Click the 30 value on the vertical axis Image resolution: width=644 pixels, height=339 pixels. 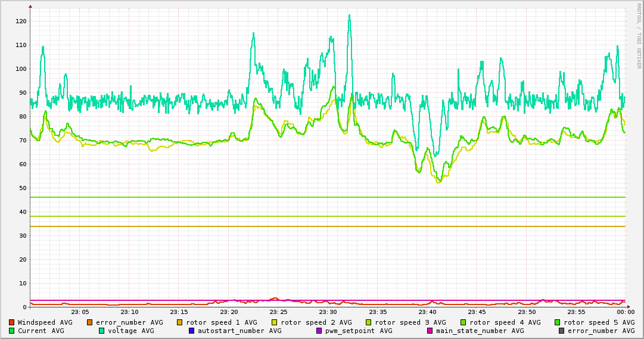(x=23, y=236)
